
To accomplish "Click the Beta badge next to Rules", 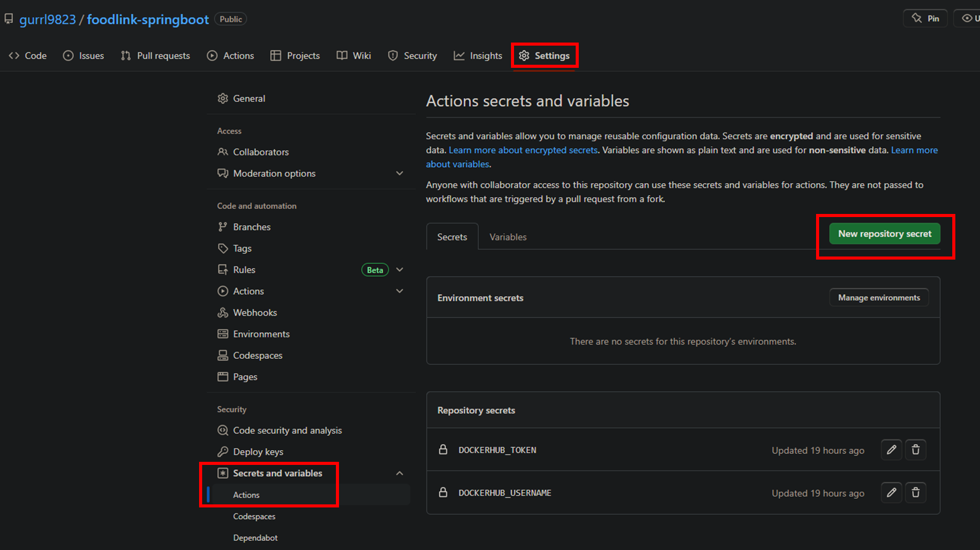I will tap(375, 270).
